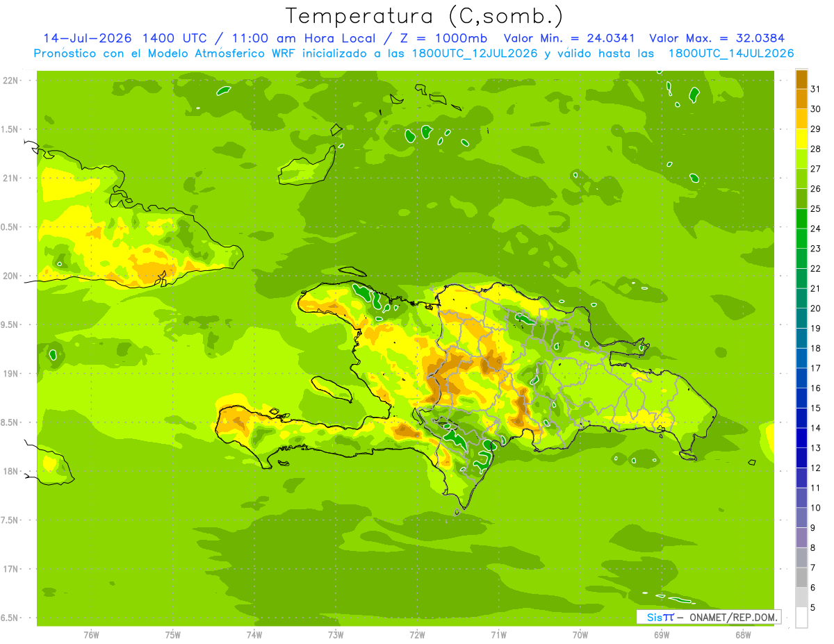
Task: Click the '17N' latitude axis label
Action: pos(11,570)
